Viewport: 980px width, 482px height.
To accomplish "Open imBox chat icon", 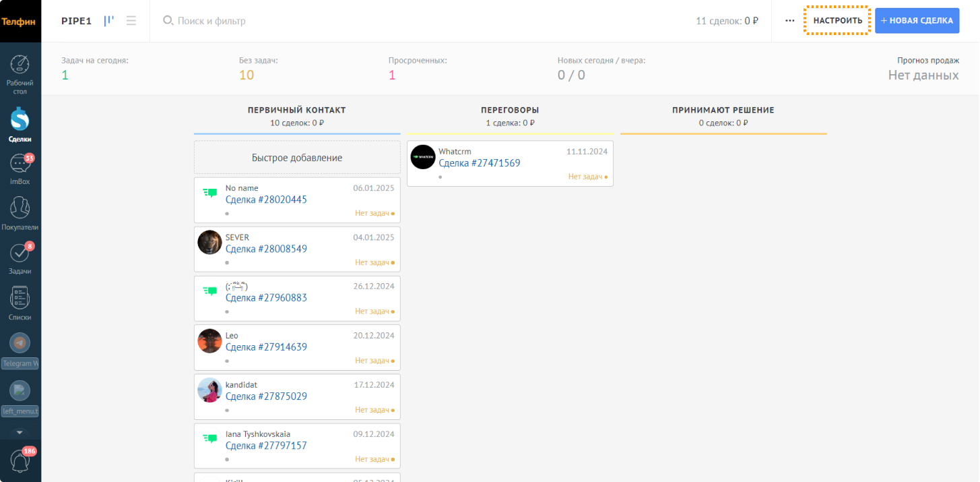I will tap(20, 164).
